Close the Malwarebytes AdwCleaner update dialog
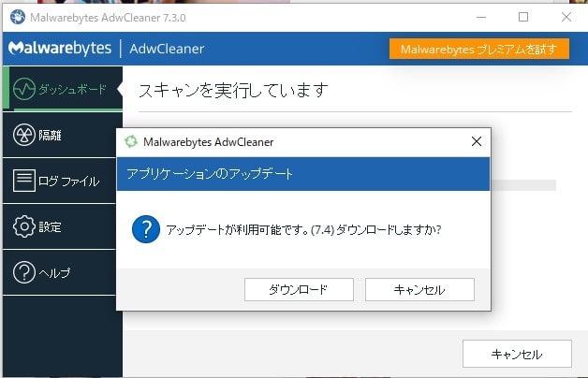 point(477,141)
